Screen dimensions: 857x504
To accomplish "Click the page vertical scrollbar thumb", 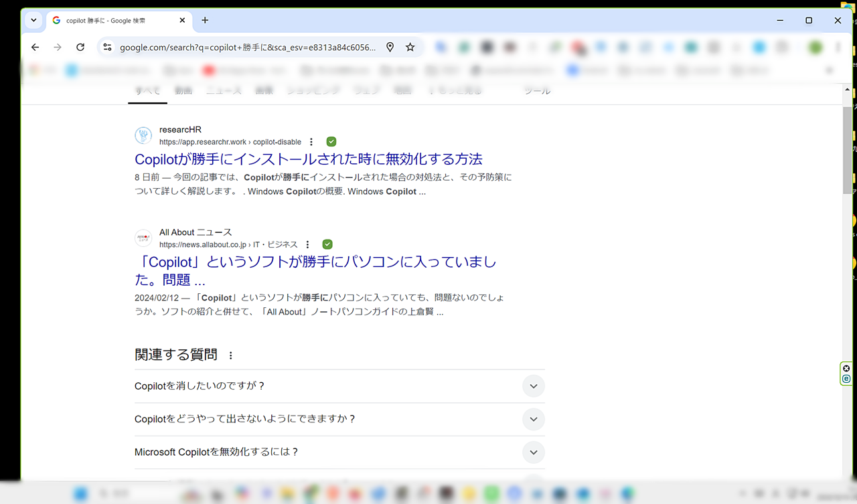I will coord(848,150).
